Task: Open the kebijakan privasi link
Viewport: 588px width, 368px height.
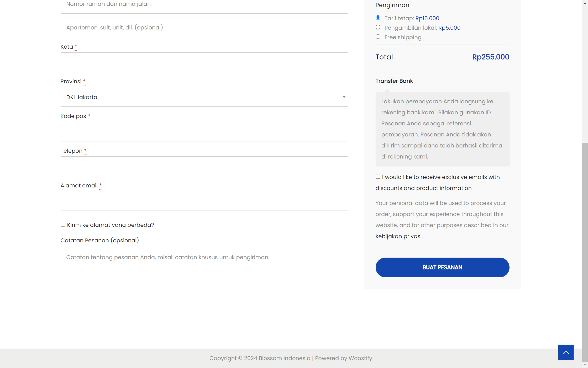Action: [x=398, y=236]
